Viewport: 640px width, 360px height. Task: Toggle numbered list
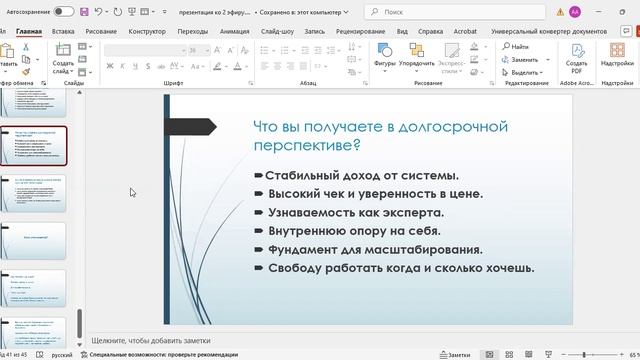coord(284,51)
